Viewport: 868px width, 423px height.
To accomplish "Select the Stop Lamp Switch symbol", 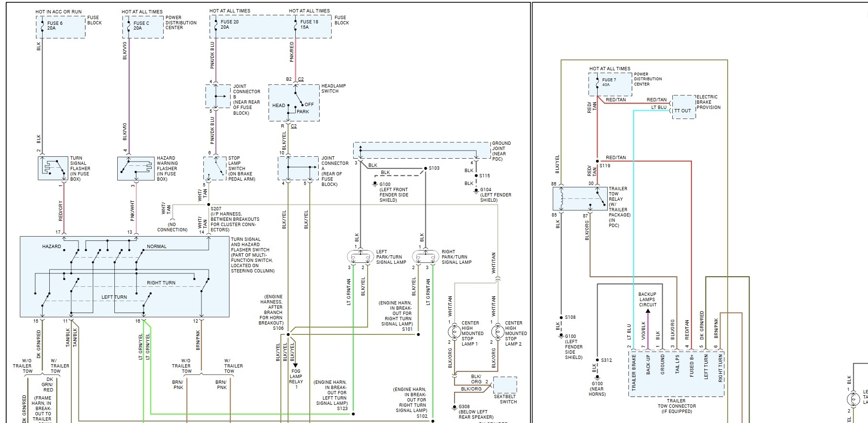I will tap(214, 168).
